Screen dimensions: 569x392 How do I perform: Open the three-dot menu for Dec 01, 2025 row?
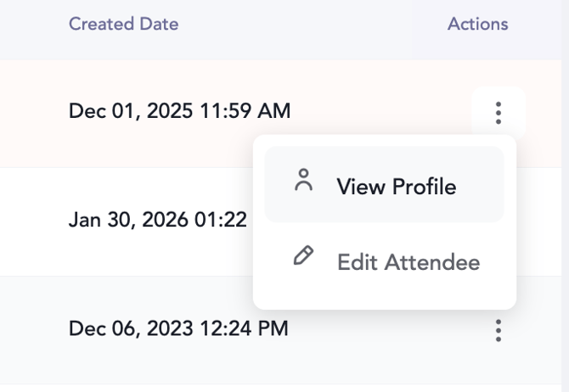coord(499,112)
